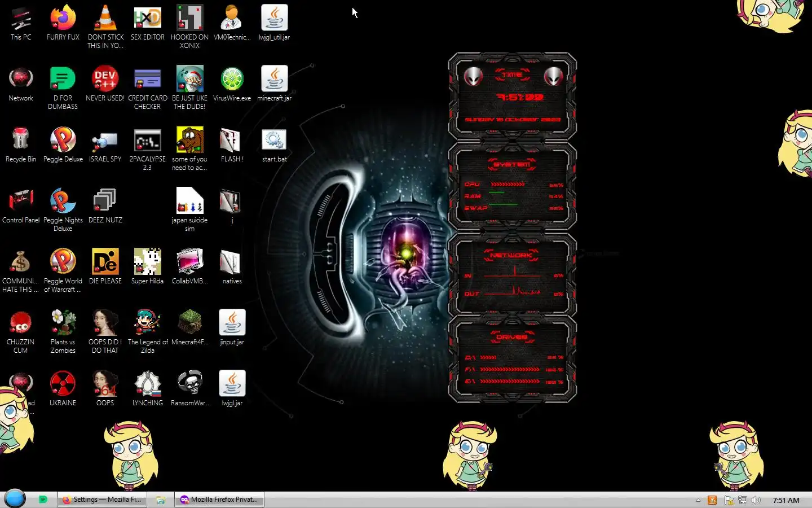Screen dimensions: 812x508
Task: Select the money bag COMMUNI... icon
Action: (x=21, y=270)
